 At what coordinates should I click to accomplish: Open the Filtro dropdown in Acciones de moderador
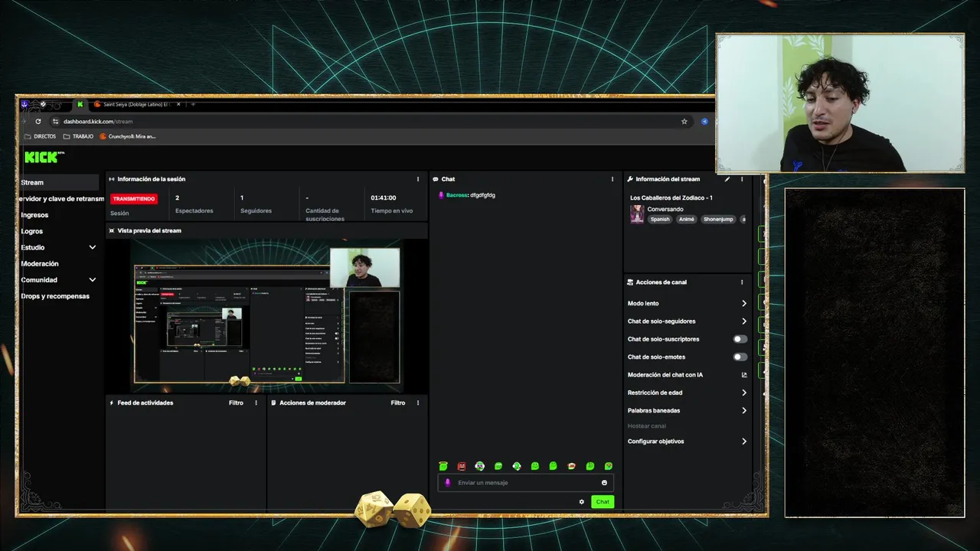[398, 403]
